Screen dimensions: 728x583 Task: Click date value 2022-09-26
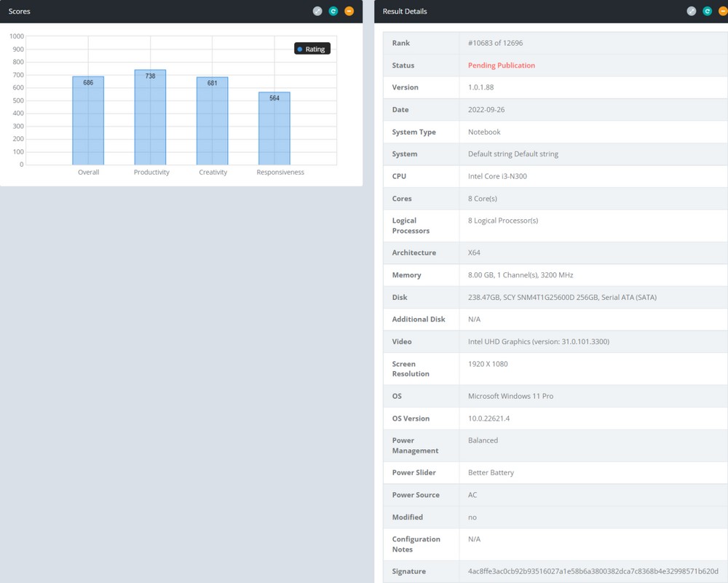486,110
